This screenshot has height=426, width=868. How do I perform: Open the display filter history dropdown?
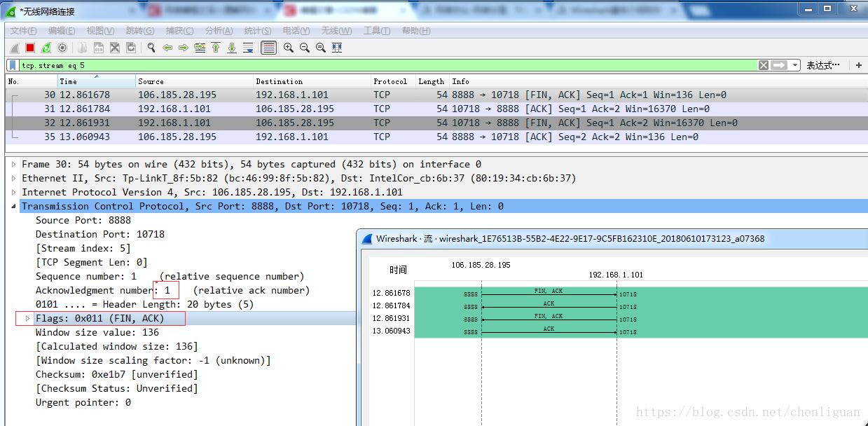(x=795, y=65)
